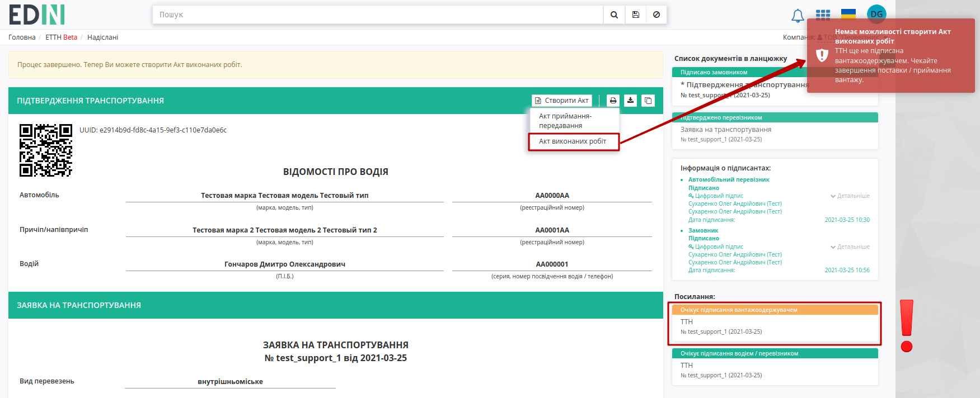Click the clear search circle icon

point(657,15)
